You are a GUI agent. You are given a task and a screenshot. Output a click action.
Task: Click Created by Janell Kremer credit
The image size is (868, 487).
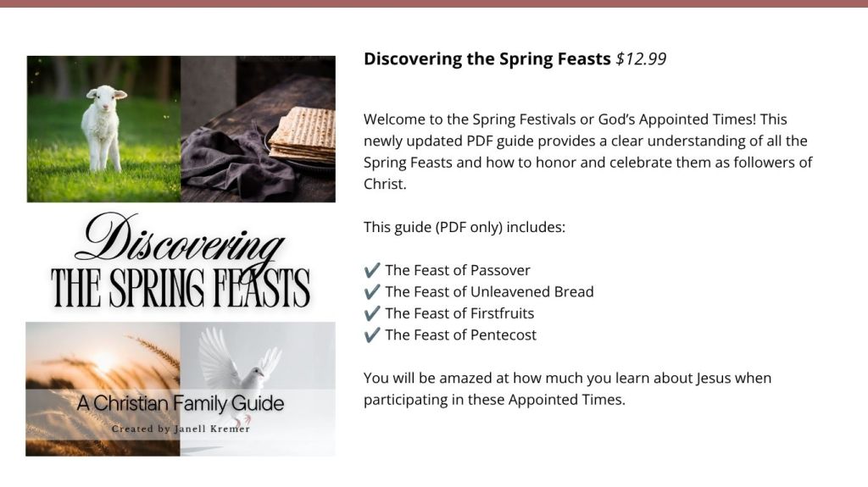click(181, 429)
